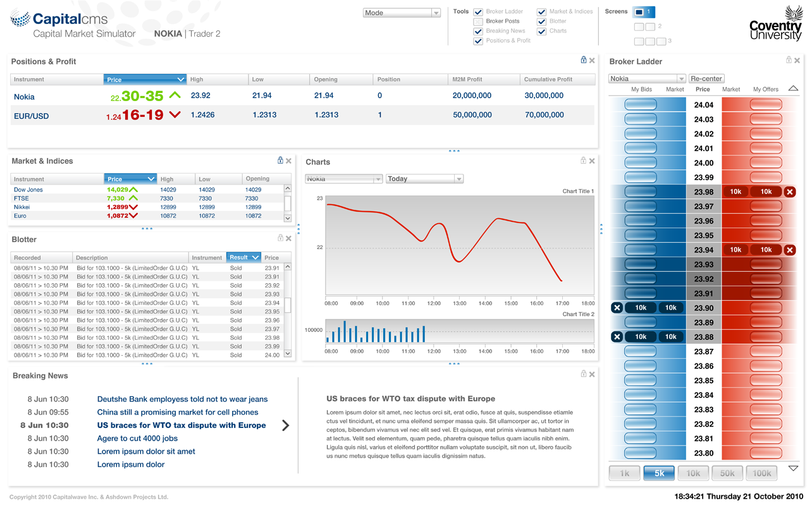This screenshot has width=812, height=505.
Task: Uncheck the Market & Indices tool
Action: (541, 11)
